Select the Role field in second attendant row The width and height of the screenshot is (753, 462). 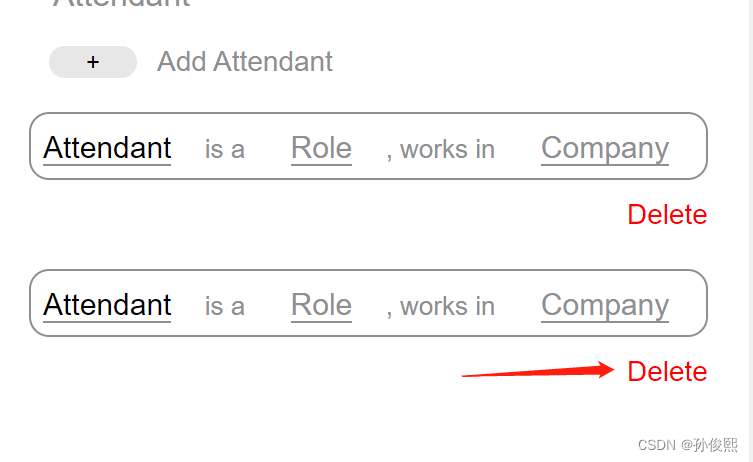[x=321, y=305]
